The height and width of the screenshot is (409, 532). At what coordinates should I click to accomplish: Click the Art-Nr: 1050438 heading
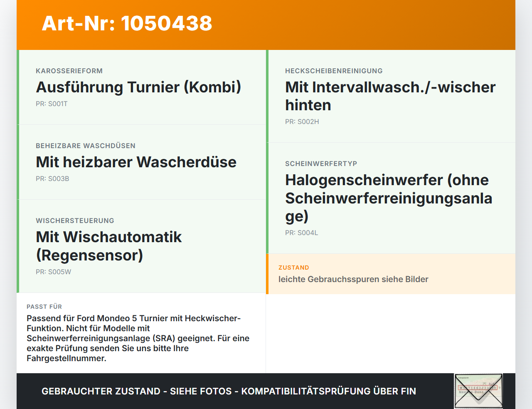[x=127, y=23]
